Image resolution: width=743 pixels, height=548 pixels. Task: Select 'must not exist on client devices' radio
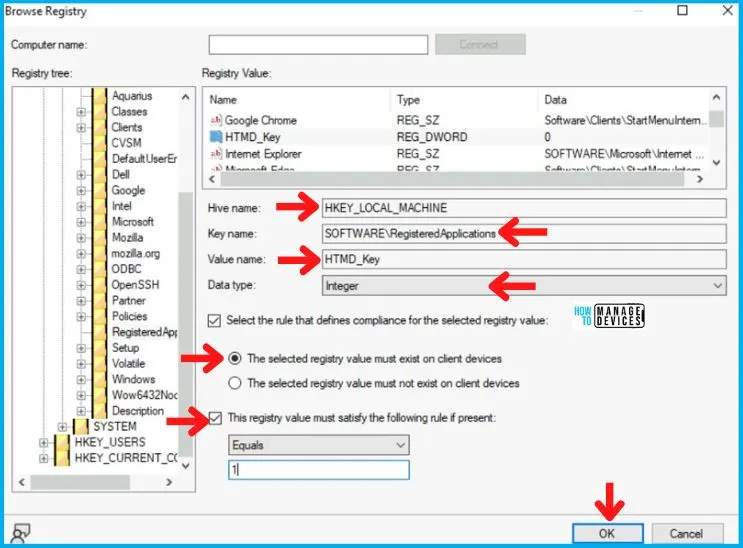236,383
